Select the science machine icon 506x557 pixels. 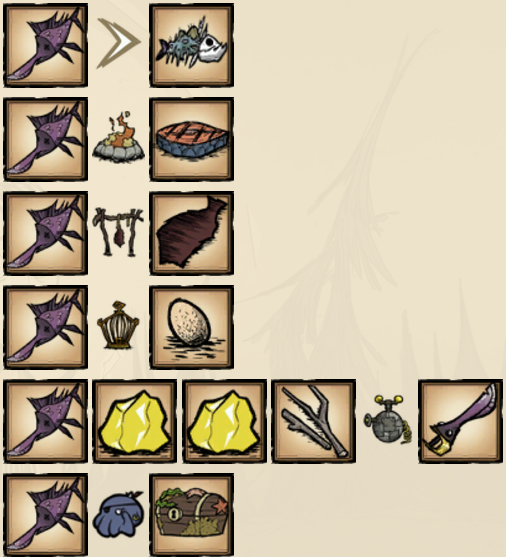coord(388,419)
